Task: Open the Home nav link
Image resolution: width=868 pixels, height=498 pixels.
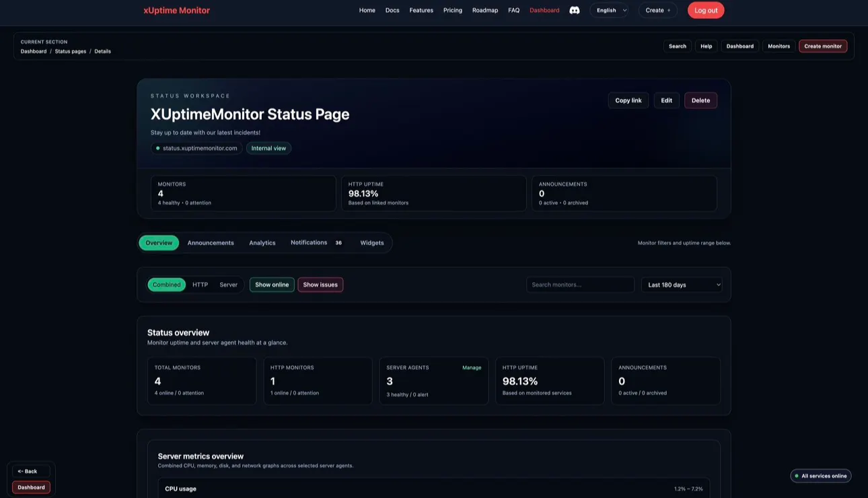Action: 367,10
